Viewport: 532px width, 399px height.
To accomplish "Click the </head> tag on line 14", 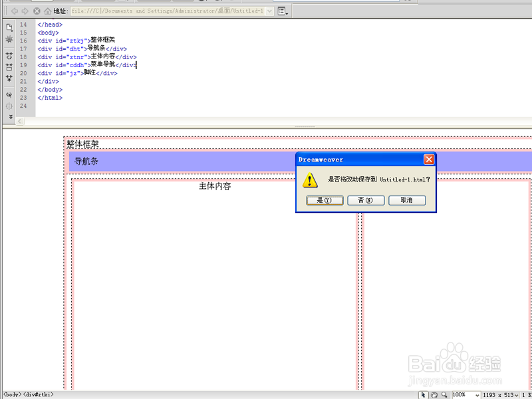I will pyautogui.click(x=50, y=25).
